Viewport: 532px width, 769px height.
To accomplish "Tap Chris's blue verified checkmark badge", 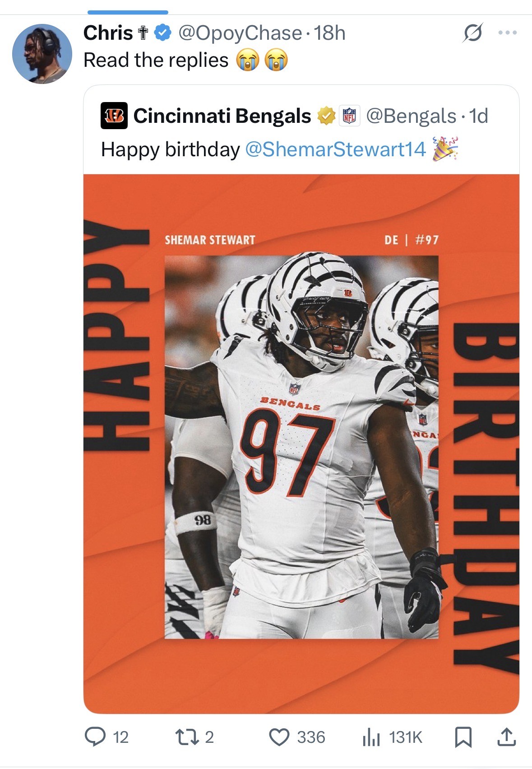I will 162,33.
